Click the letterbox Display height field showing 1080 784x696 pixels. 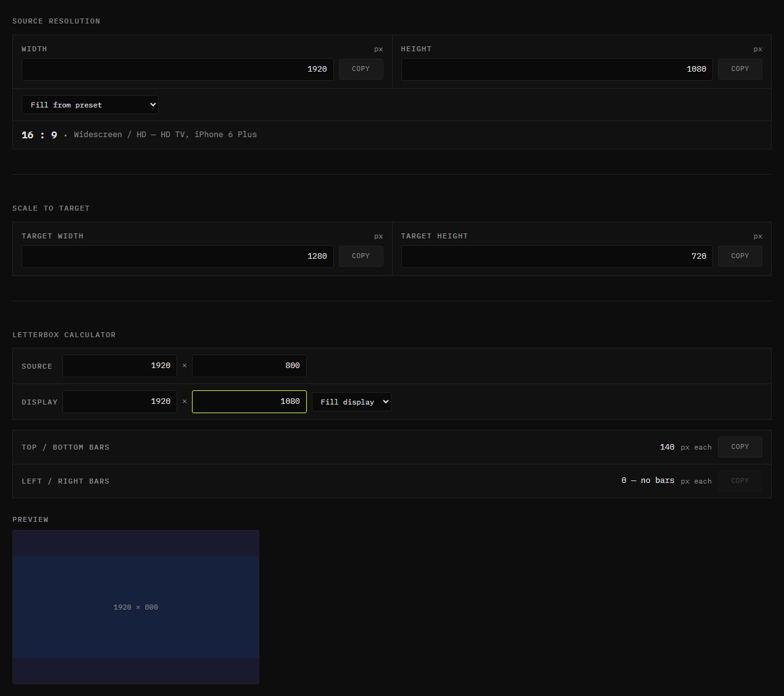click(249, 401)
